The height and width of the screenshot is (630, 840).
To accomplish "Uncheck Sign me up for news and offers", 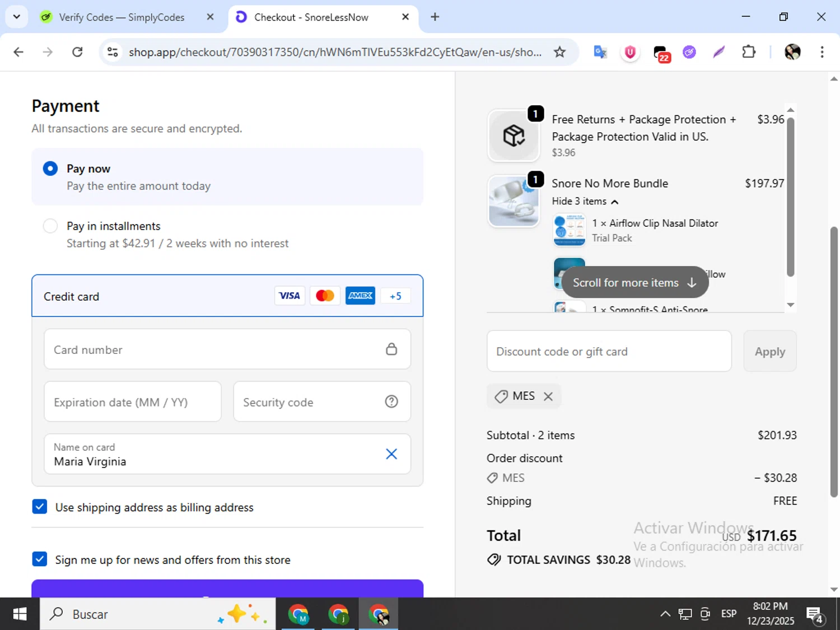I will (40, 559).
